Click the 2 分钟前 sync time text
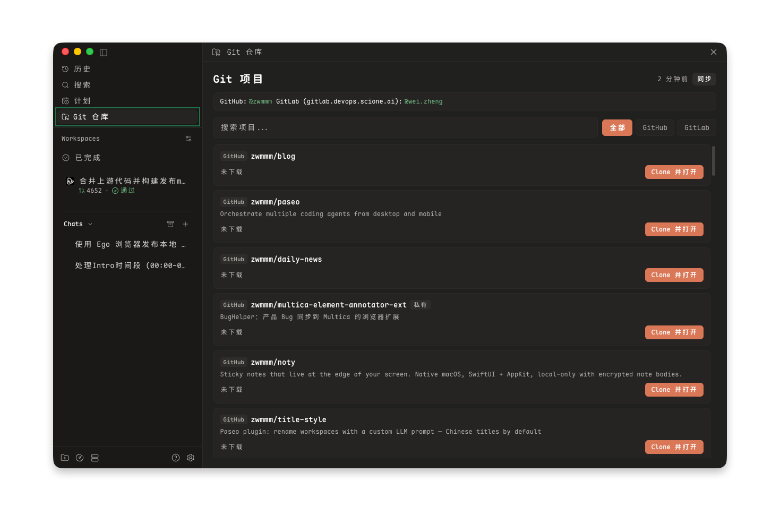 tap(672, 79)
